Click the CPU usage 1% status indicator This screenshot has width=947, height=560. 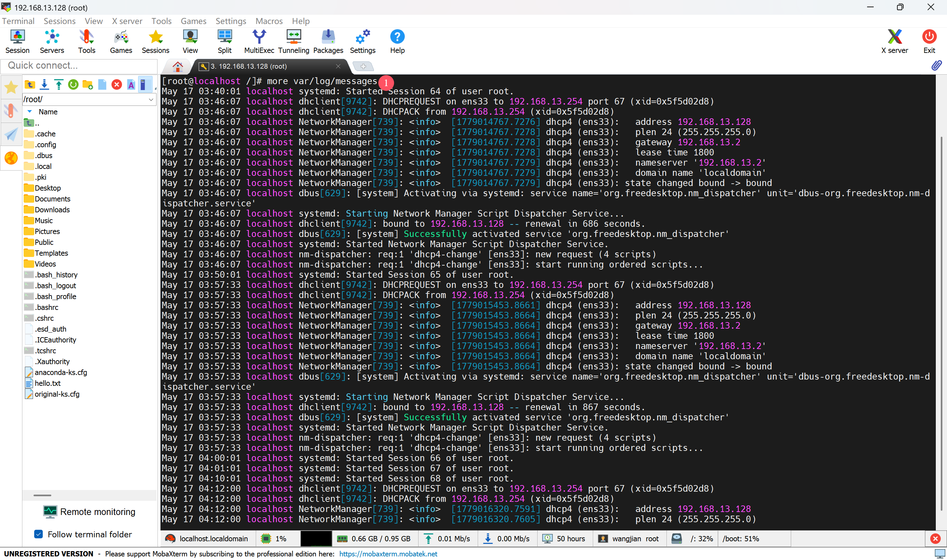(x=274, y=539)
